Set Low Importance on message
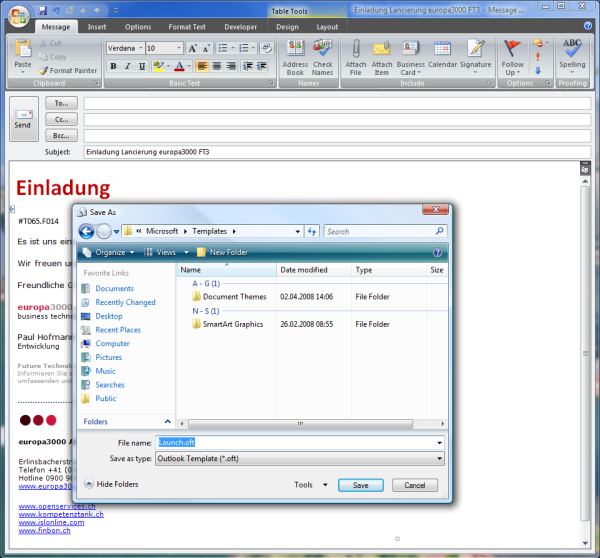Screen dimensions: 600x558 point(538,71)
